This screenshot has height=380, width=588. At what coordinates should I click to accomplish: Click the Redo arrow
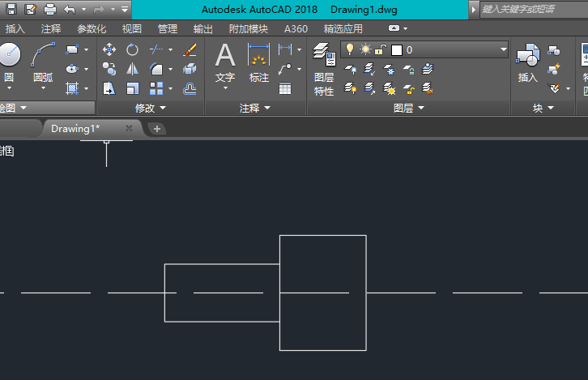point(99,9)
